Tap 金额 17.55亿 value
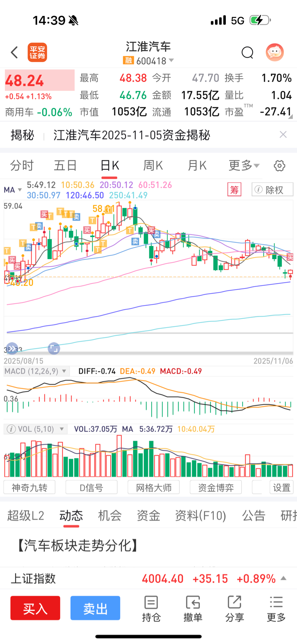This screenshot has height=644, width=297. [x=200, y=95]
